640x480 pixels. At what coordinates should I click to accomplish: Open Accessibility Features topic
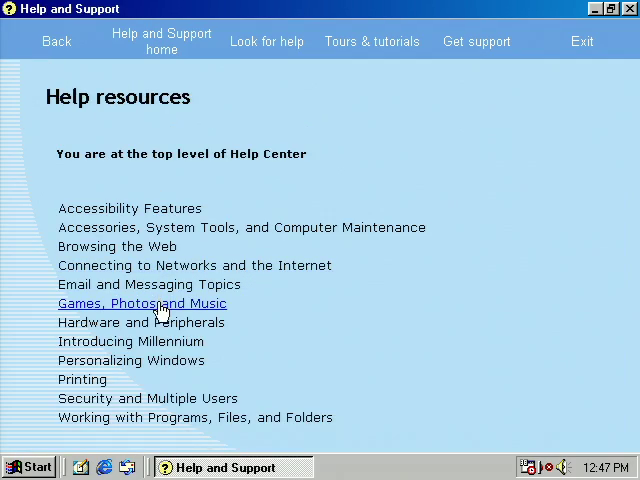point(130,209)
